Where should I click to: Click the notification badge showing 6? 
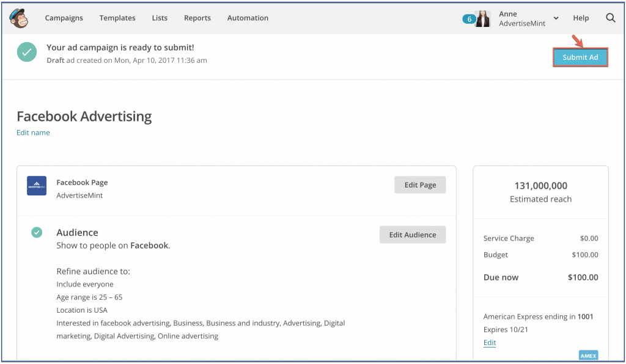click(x=469, y=19)
